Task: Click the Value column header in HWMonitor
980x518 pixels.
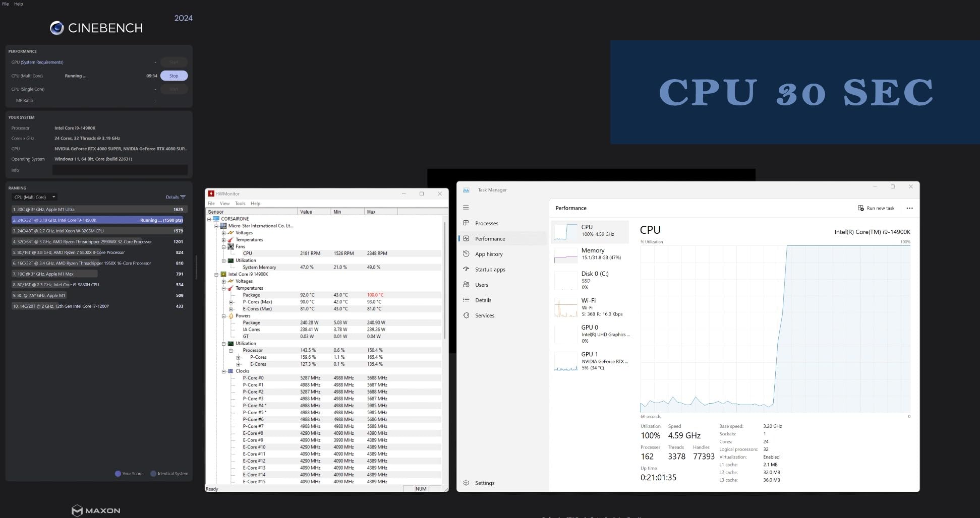Action: point(314,212)
